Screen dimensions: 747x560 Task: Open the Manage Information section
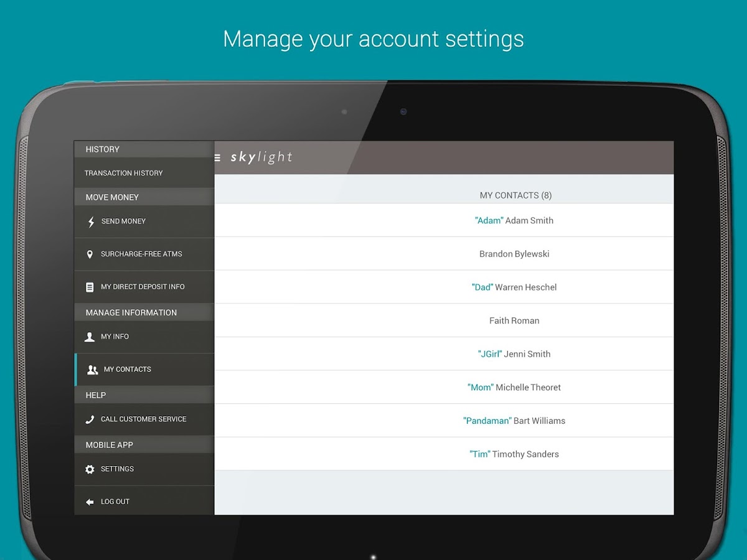tap(143, 312)
